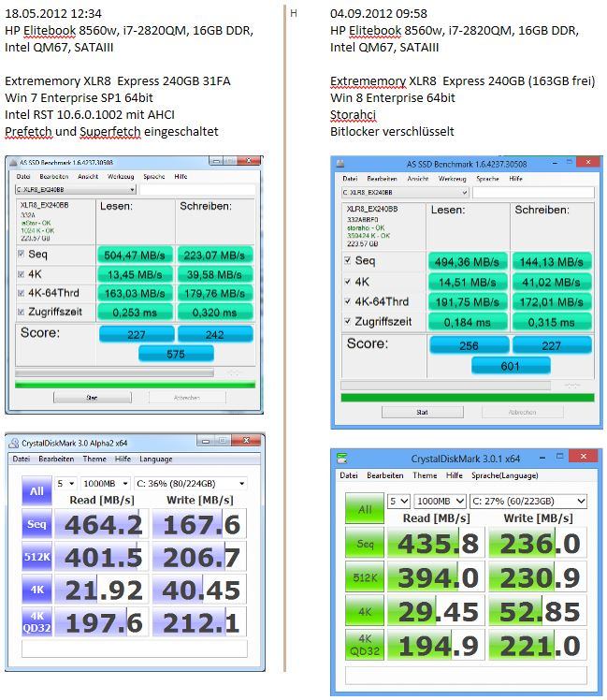Click 236.0 Seq write value in green CrystalDiskMark

pyautogui.click(x=538, y=544)
